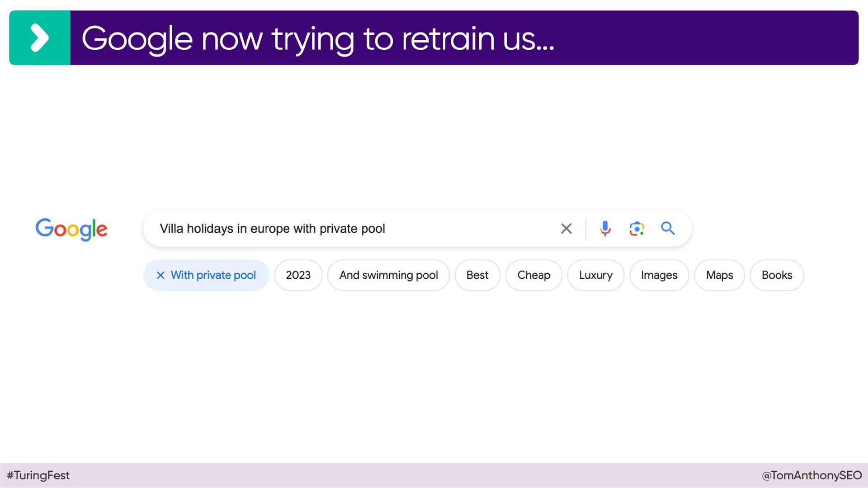Switch to Images results
This screenshot has height=488, width=868.
[659, 275]
